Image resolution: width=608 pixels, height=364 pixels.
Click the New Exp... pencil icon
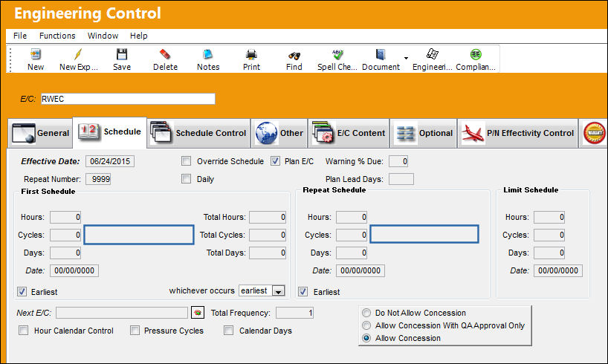click(78, 54)
